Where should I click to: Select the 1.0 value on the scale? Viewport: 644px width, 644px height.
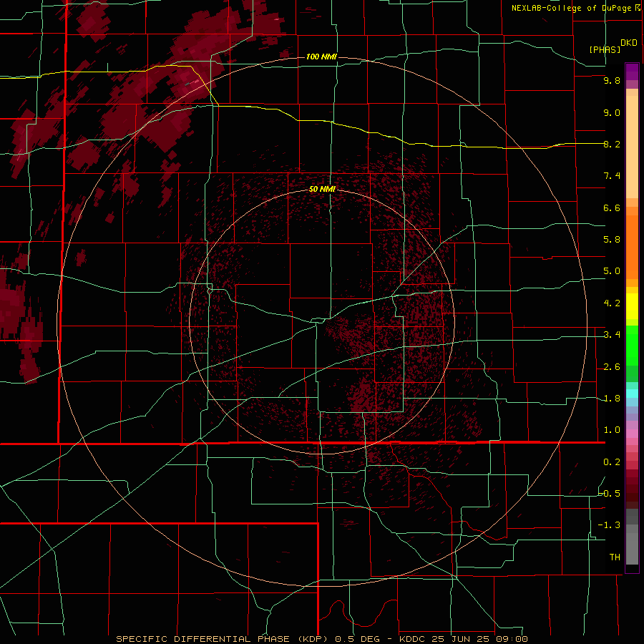click(x=612, y=430)
